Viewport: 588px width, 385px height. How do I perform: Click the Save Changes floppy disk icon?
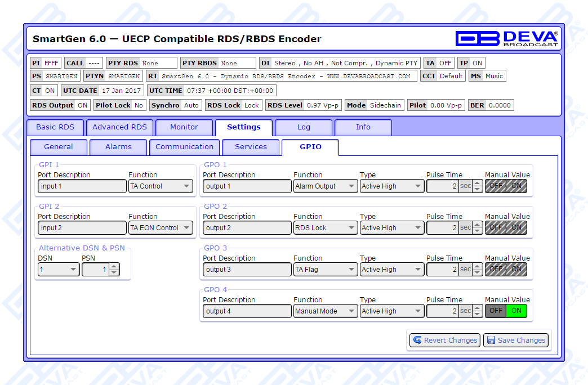[x=491, y=341]
